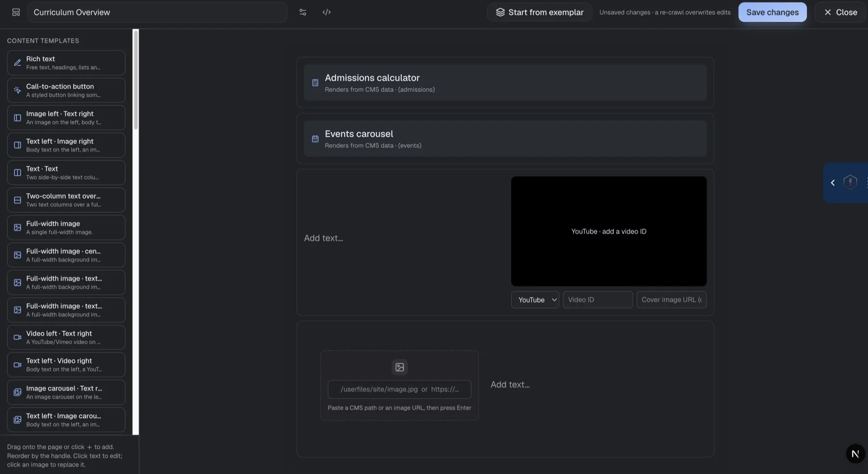Viewport: 868px width, 474px height.
Task: Click the content templates sidebar scrollbar
Action: coord(136,80)
